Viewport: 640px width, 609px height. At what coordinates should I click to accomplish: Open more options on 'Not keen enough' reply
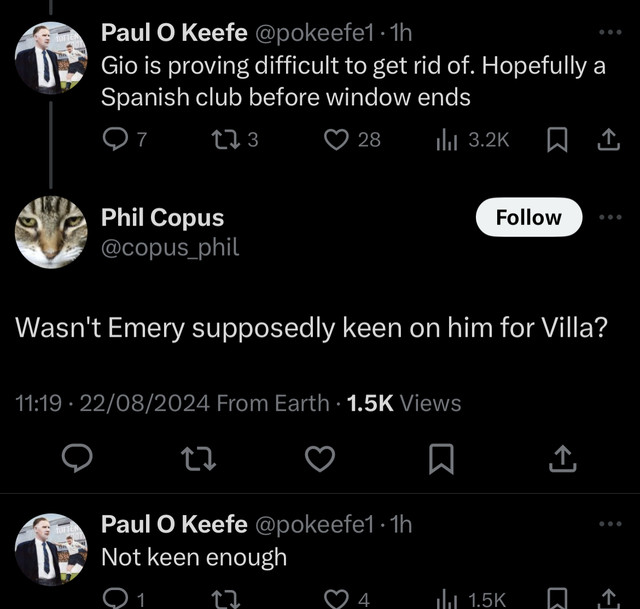[x=608, y=523]
